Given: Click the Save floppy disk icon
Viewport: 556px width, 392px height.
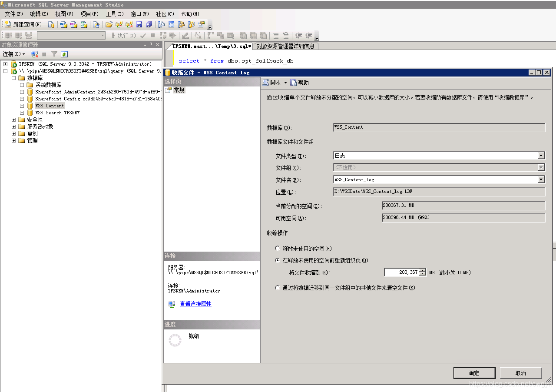Looking at the screenshot, I should point(139,25).
